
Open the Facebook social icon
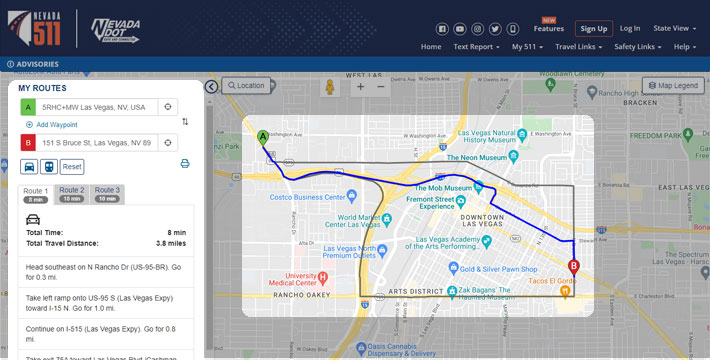click(442, 29)
